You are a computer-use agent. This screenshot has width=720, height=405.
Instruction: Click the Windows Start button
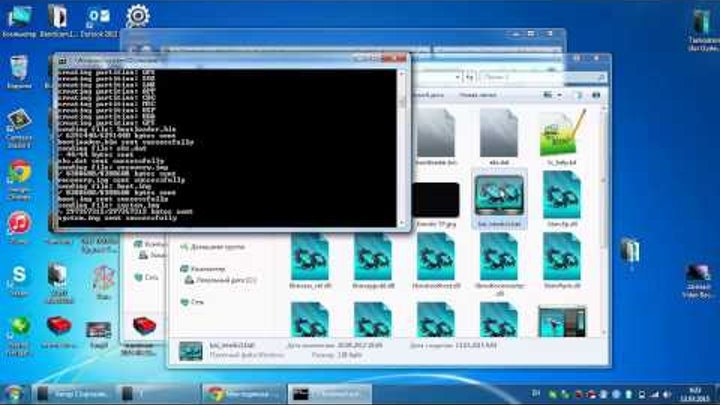[x=14, y=393]
